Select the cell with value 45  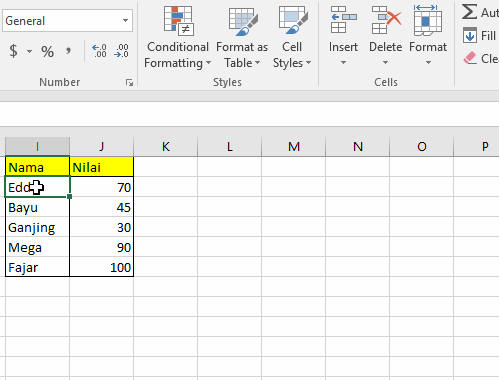[102, 207]
